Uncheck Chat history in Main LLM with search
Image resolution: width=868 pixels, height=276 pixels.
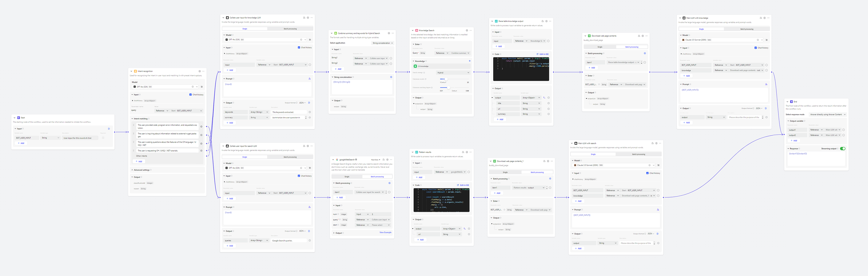click(x=647, y=173)
